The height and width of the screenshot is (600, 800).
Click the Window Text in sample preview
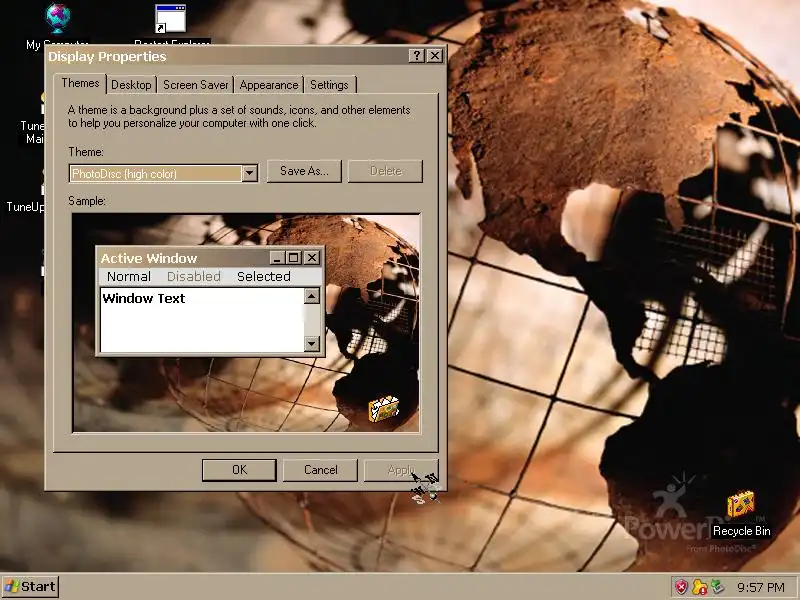tap(144, 298)
